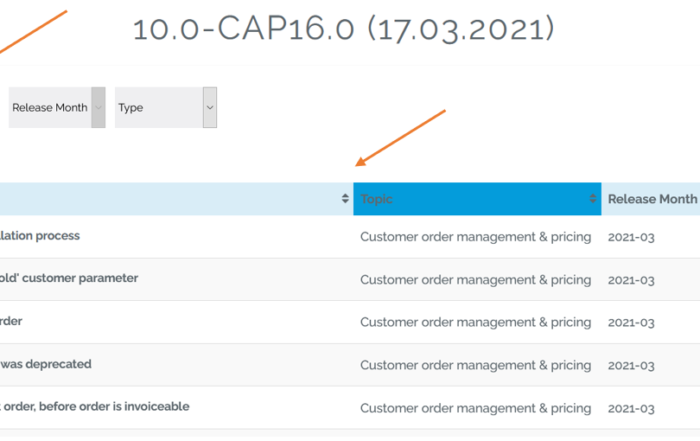Click Topic cell in 'order is invoiceable' row

coord(475,408)
